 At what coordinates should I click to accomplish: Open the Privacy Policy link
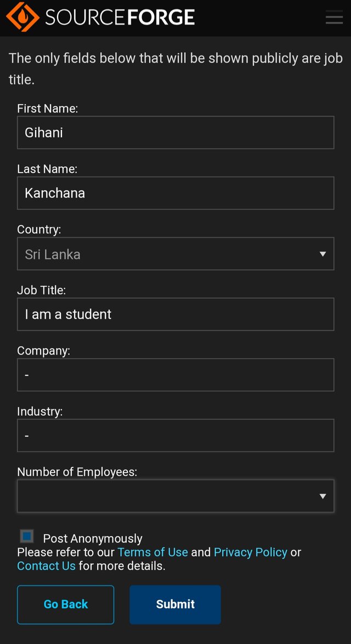(x=250, y=552)
